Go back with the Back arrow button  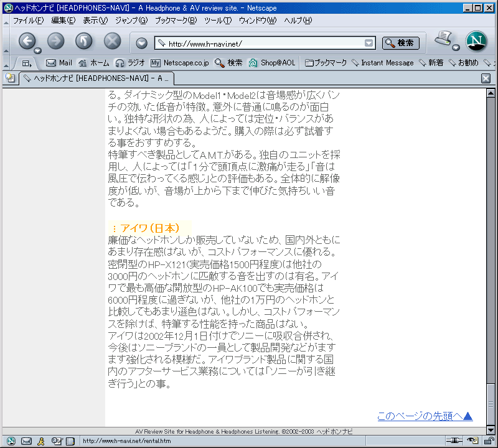(x=27, y=41)
